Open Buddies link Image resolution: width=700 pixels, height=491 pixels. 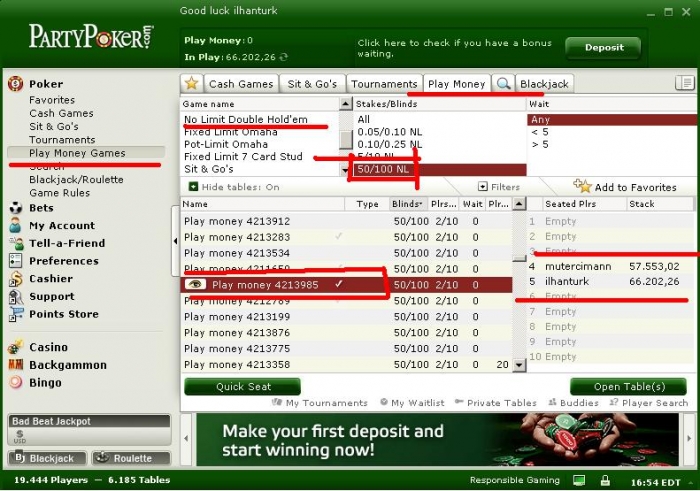pos(573,403)
